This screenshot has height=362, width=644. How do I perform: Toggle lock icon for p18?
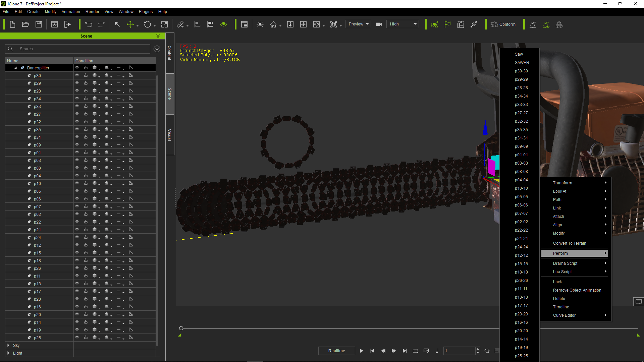[x=86, y=260]
